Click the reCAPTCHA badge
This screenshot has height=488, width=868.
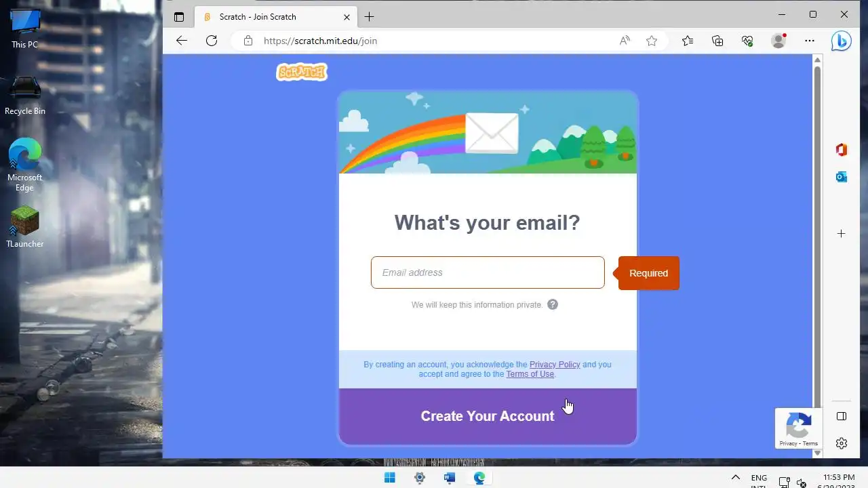[x=799, y=428]
